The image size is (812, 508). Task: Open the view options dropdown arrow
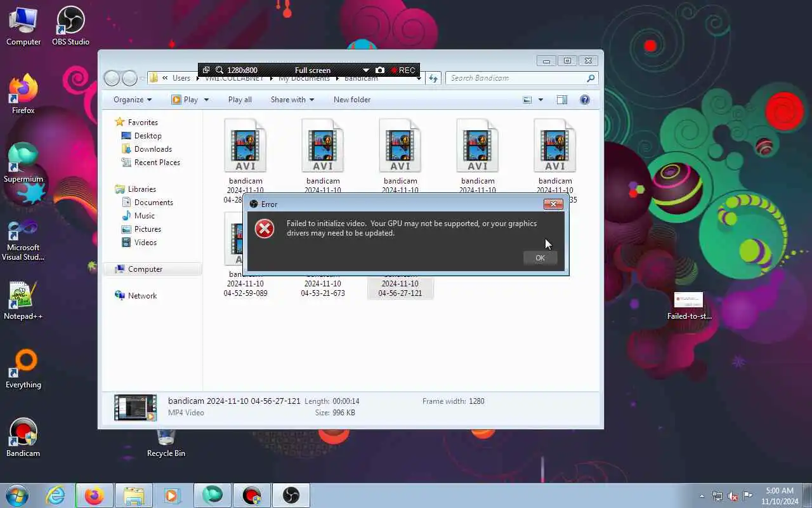pyautogui.click(x=540, y=100)
